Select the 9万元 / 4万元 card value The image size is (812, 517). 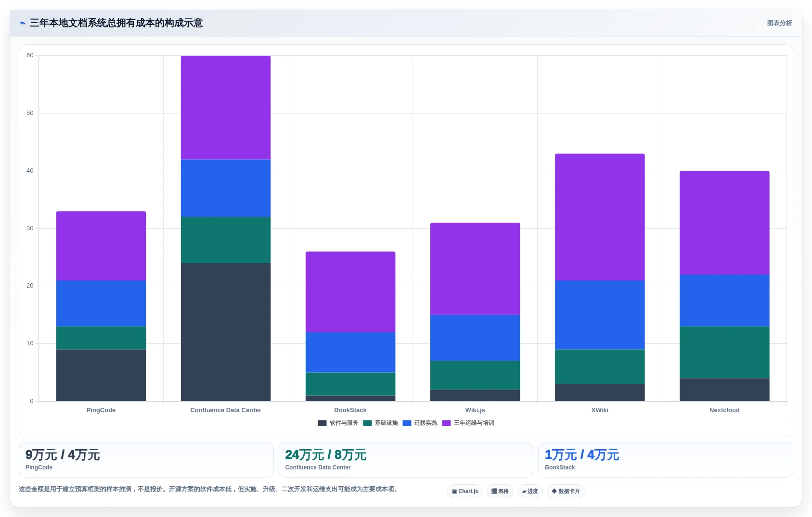pos(63,455)
